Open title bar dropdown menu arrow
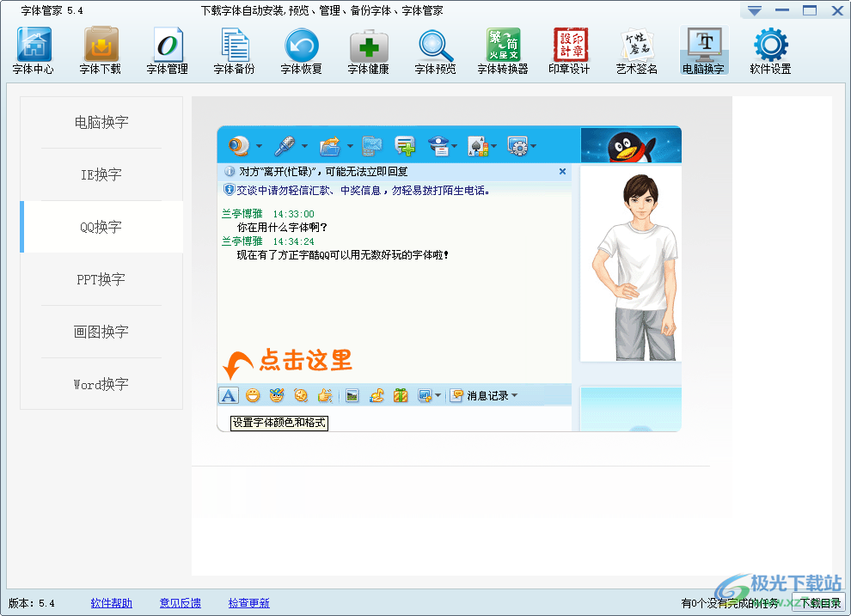Screen dimensions: 851x616 tap(754, 11)
